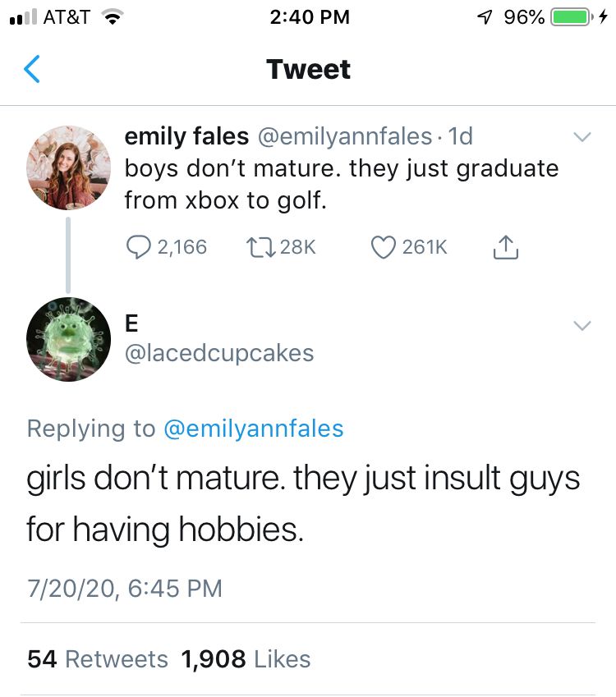Tap the 7/20/20, 6:45 PM timestamp

point(124,588)
